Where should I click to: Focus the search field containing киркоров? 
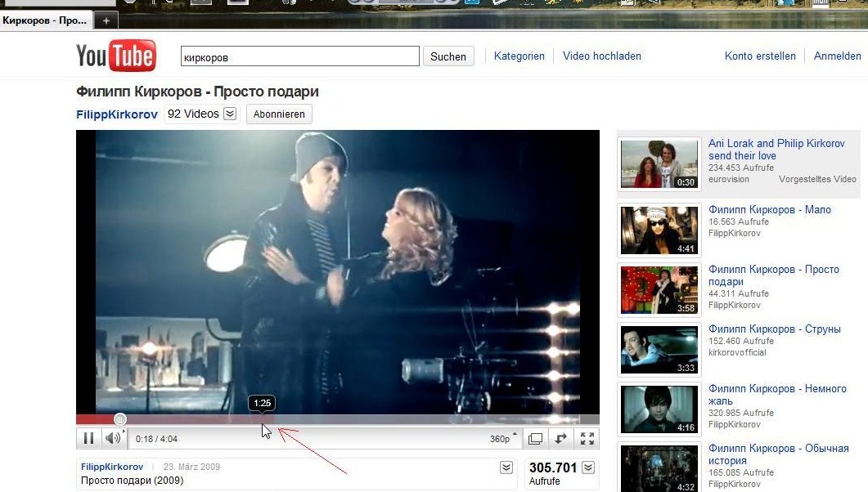click(300, 56)
